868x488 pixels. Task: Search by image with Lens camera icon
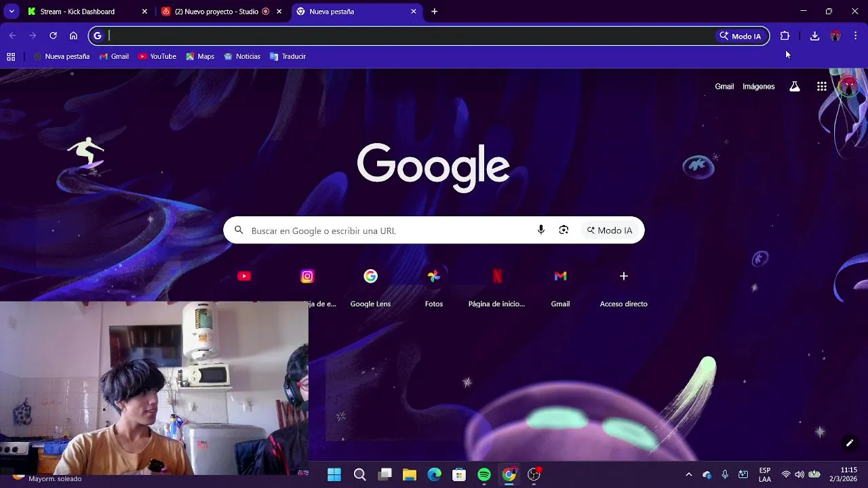564,230
